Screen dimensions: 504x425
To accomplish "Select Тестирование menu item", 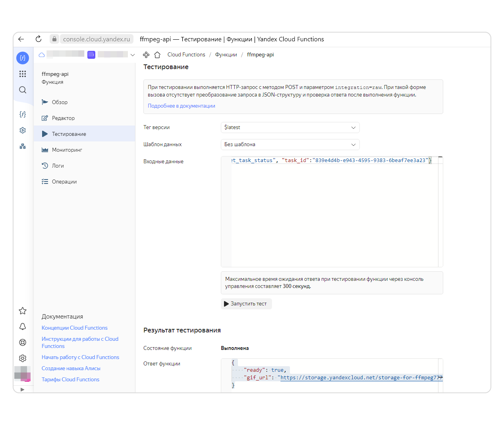I will coord(84,134).
